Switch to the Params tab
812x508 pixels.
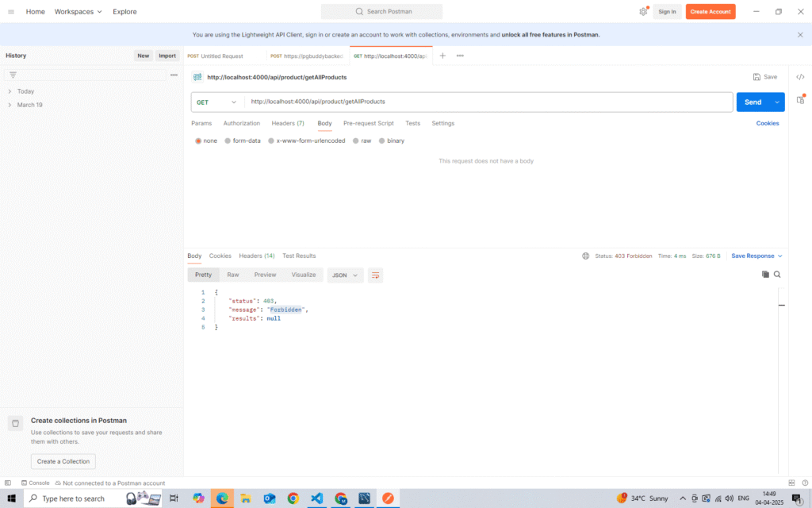pyautogui.click(x=201, y=123)
